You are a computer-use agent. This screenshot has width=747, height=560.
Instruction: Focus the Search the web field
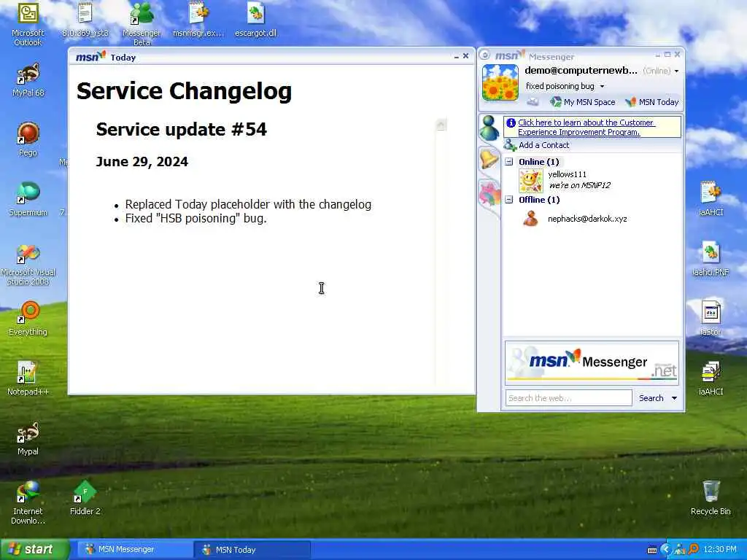click(x=568, y=398)
